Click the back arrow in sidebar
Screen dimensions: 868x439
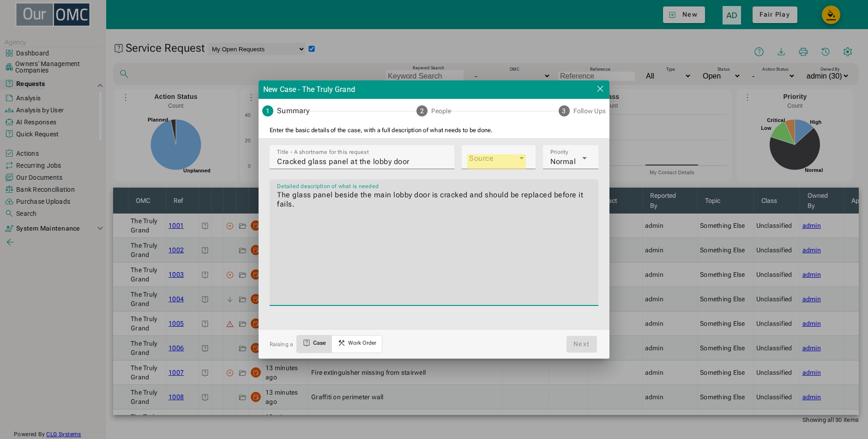tap(10, 242)
